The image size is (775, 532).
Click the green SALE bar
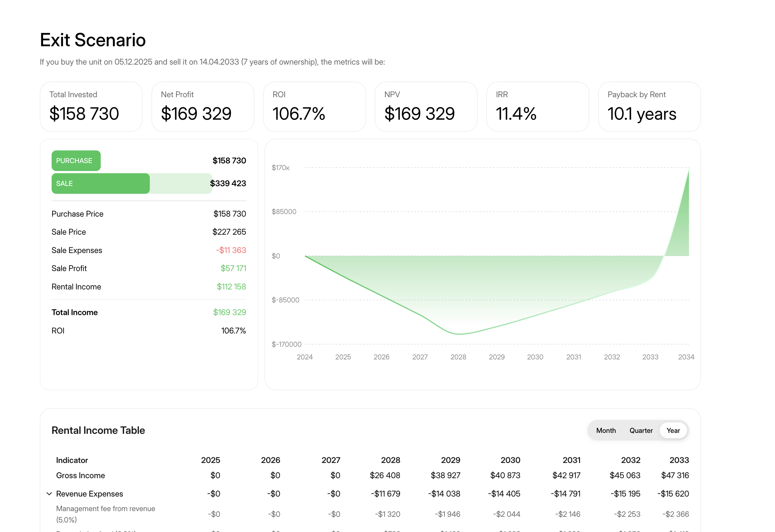click(x=100, y=183)
